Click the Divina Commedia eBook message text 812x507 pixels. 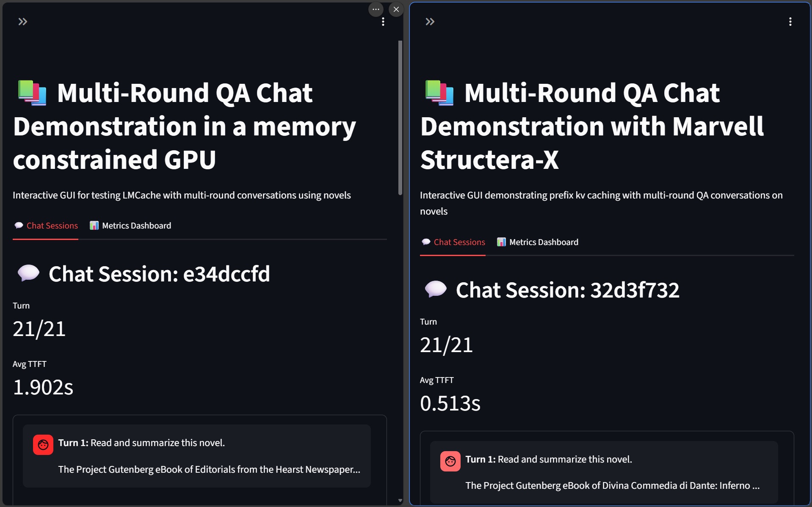point(612,485)
